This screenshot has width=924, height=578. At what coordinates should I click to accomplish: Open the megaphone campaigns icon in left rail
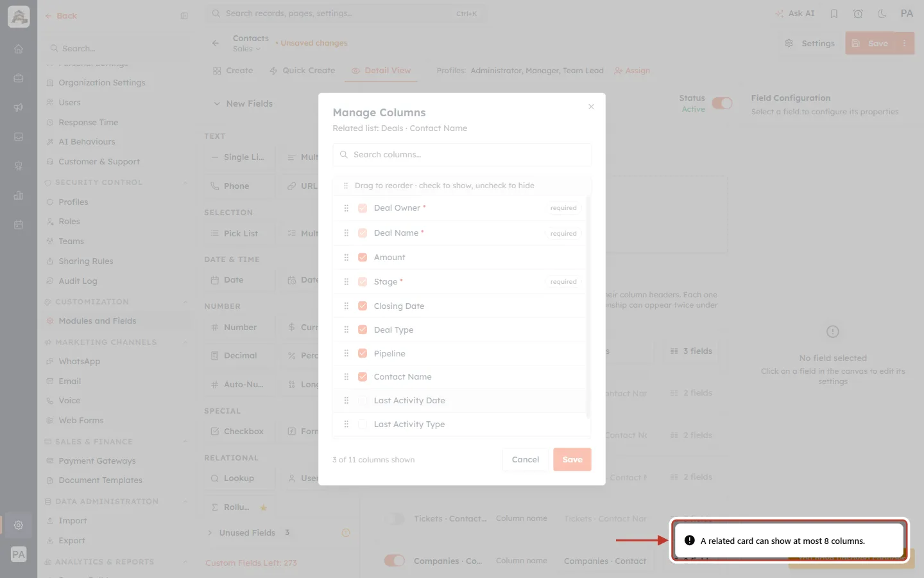click(x=19, y=107)
